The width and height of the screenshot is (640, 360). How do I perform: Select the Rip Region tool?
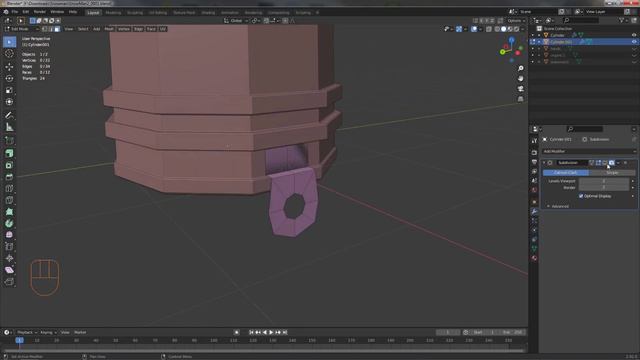pyautogui.click(x=9, y=282)
